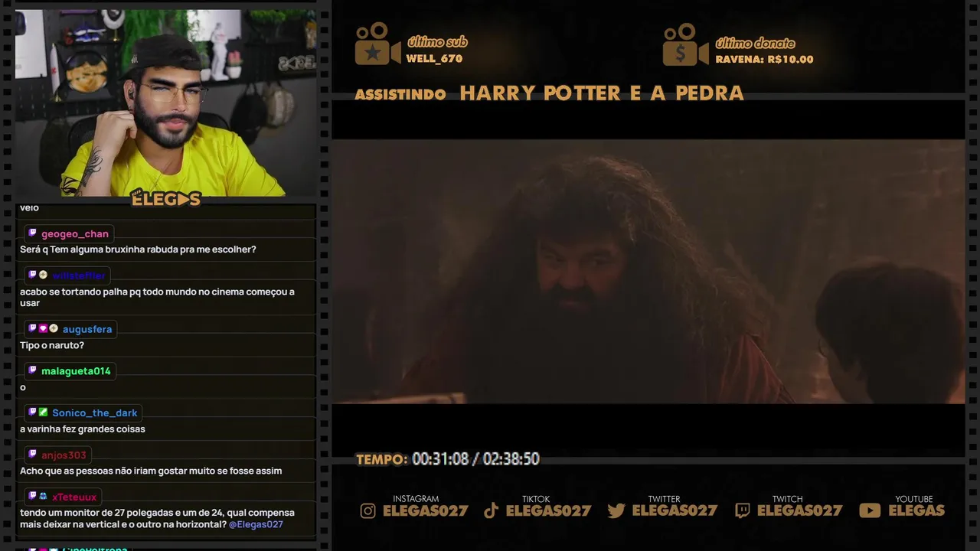Click ELEGAS027 Twitch handle text
Screen dimensions: 980x551
pyautogui.click(x=800, y=510)
